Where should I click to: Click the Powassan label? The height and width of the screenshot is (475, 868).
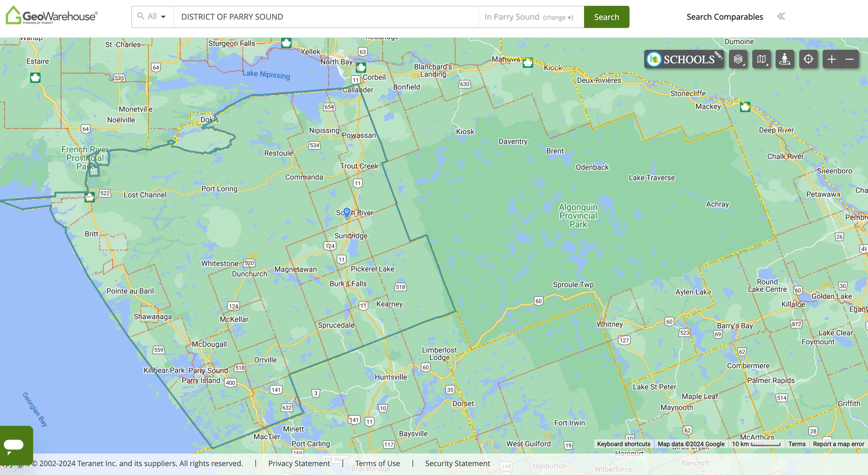pyautogui.click(x=359, y=135)
